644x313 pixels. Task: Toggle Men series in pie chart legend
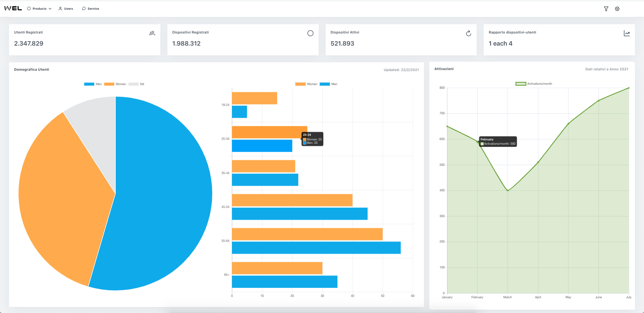pyautogui.click(x=93, y=84)
